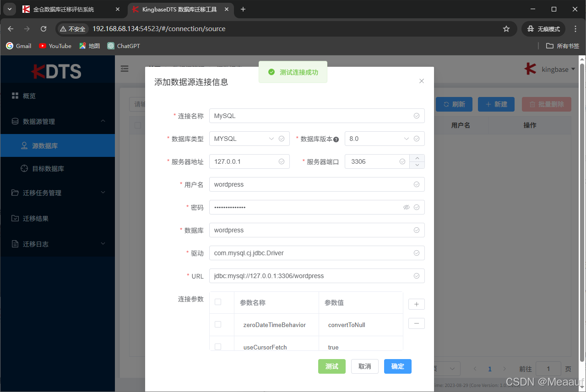Collapse 数据源管理 sidebar menu

pyautogui.click(x=57, y=122)
